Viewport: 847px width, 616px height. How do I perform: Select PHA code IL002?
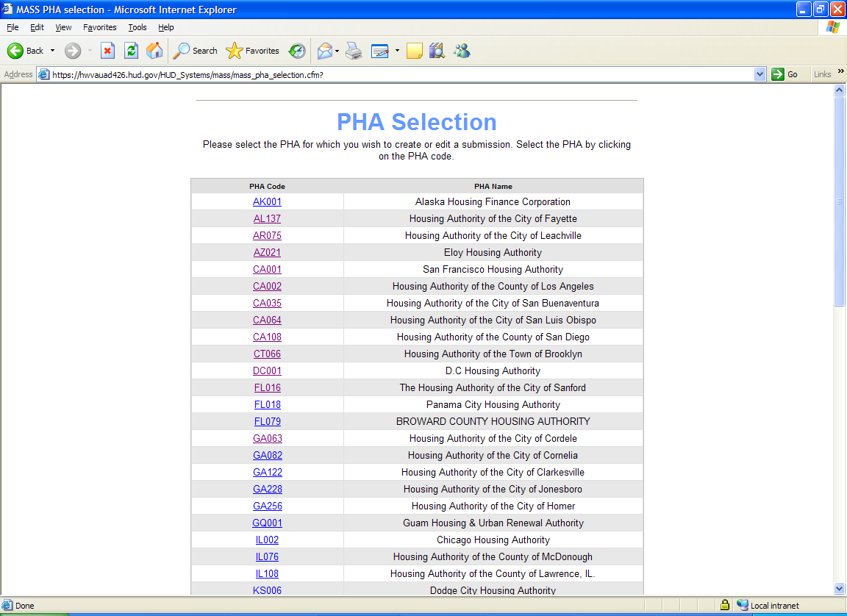point(267,540)
